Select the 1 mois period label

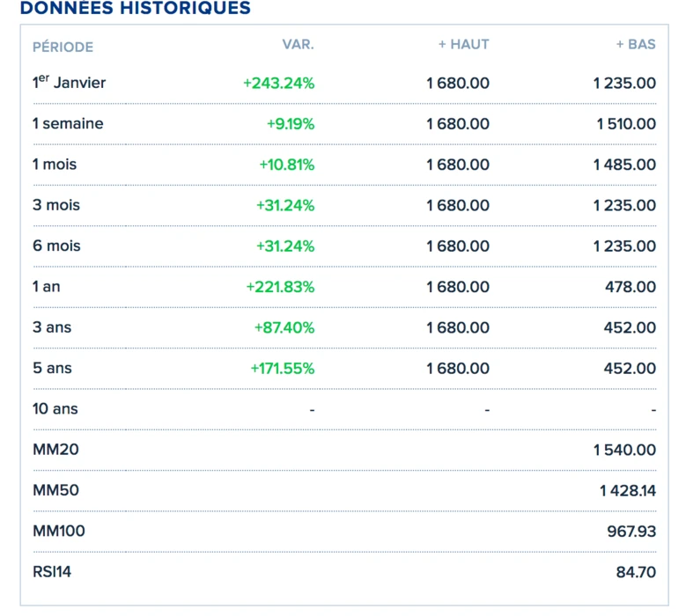tap(55, 165)
